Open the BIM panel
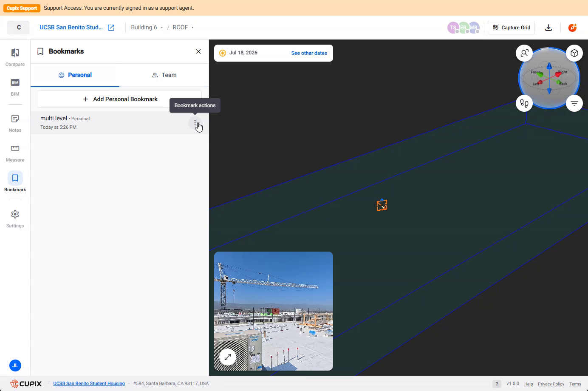The width and height of the screenshot is (588, 391). [x=15, y=87]
